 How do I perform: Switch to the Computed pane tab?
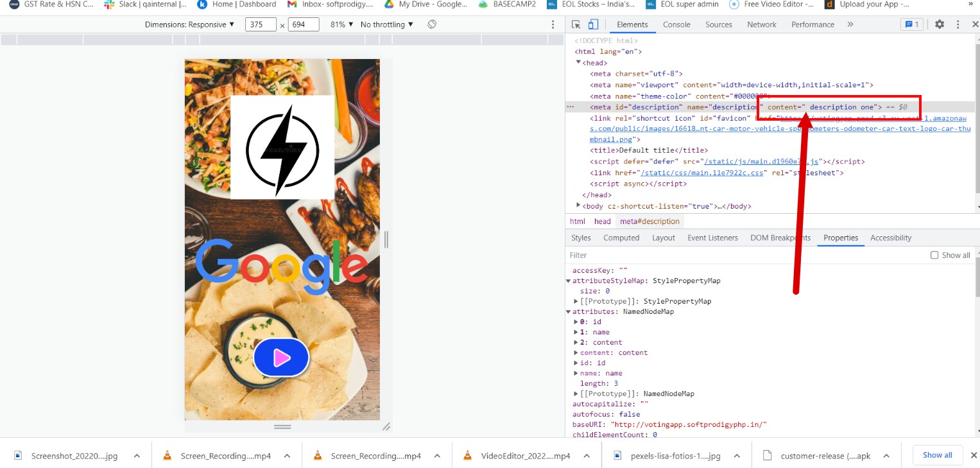tap(621, 238)
